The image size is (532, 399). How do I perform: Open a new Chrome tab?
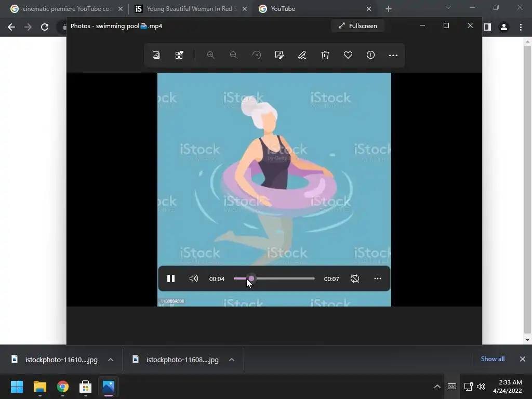click(x=389, y=9)
